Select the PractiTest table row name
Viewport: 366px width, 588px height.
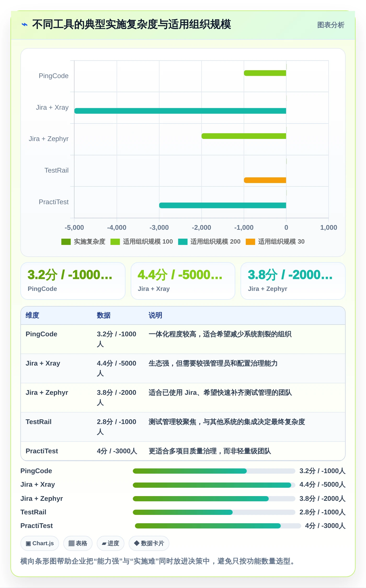tap(42, 451)
